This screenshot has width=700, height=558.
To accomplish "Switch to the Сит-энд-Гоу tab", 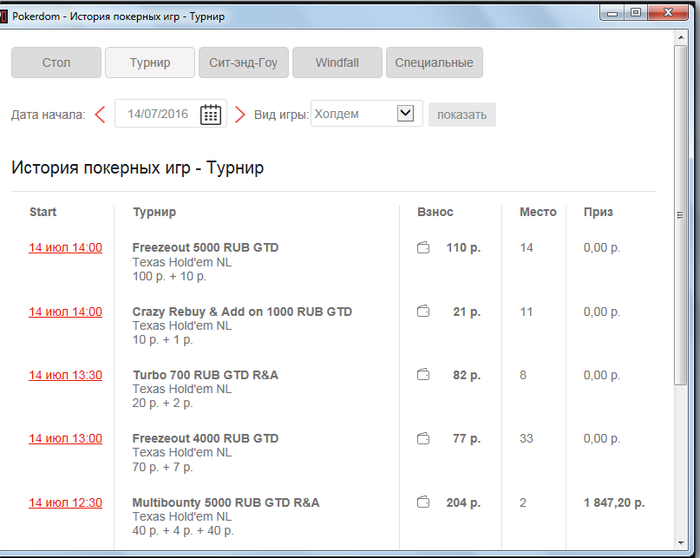I will click(x=243, y=62).
